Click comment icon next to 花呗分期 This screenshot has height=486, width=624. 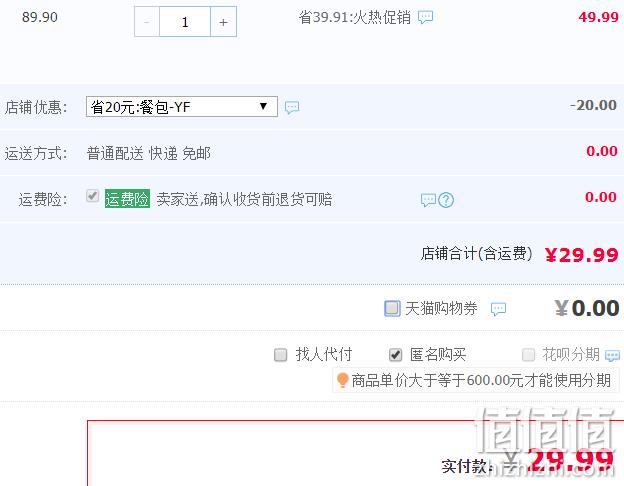point(612,355)
